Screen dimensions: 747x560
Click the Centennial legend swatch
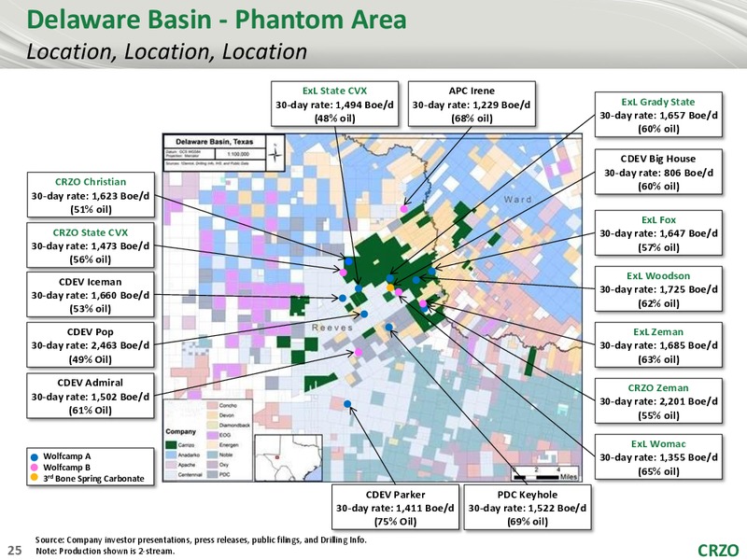pyautogui.click(x=171, y=475)
